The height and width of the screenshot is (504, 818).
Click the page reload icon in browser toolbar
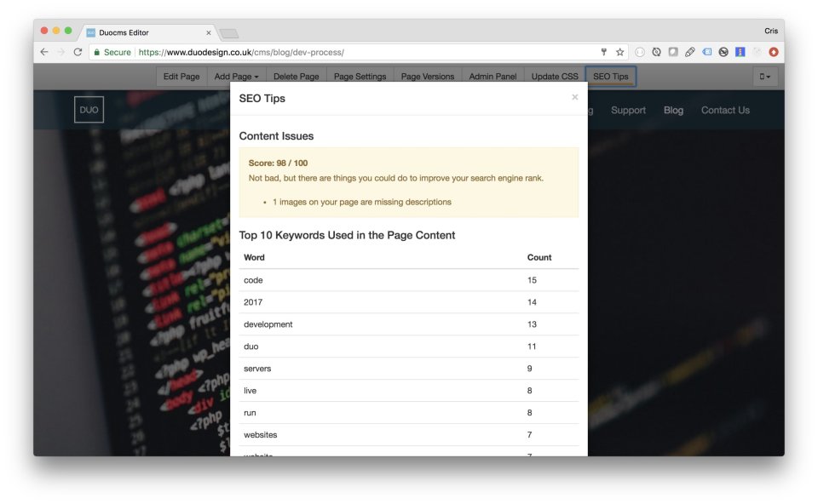77,51
